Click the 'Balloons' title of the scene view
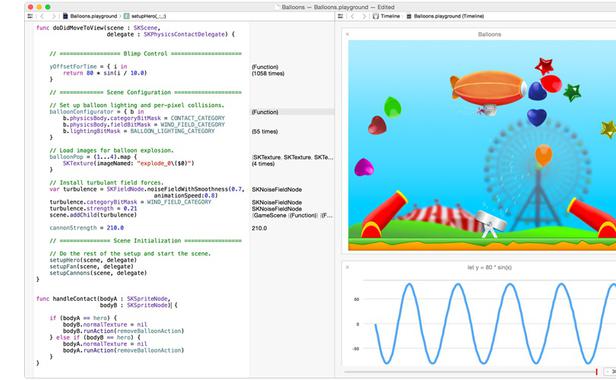Viewport: 616px width, 380px height. pyautogui.click(x=490, y=34)
